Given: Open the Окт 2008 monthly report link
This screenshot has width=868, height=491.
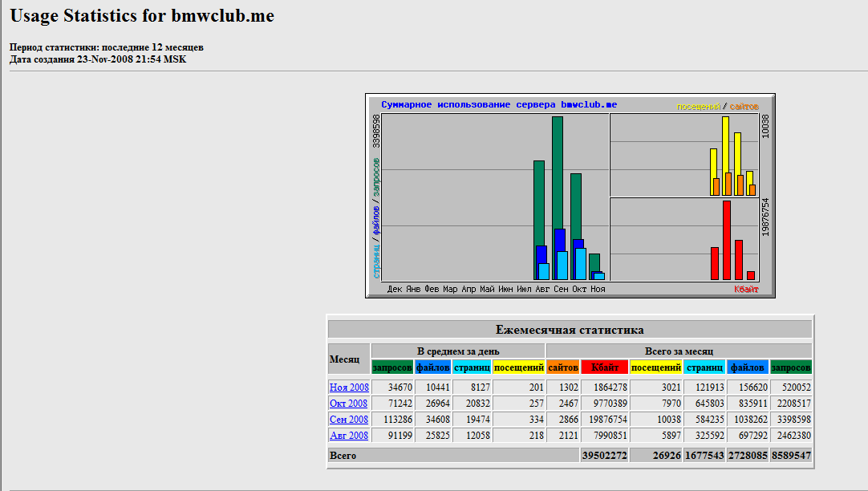Looking at the screenshot, I should coord(348,404).
